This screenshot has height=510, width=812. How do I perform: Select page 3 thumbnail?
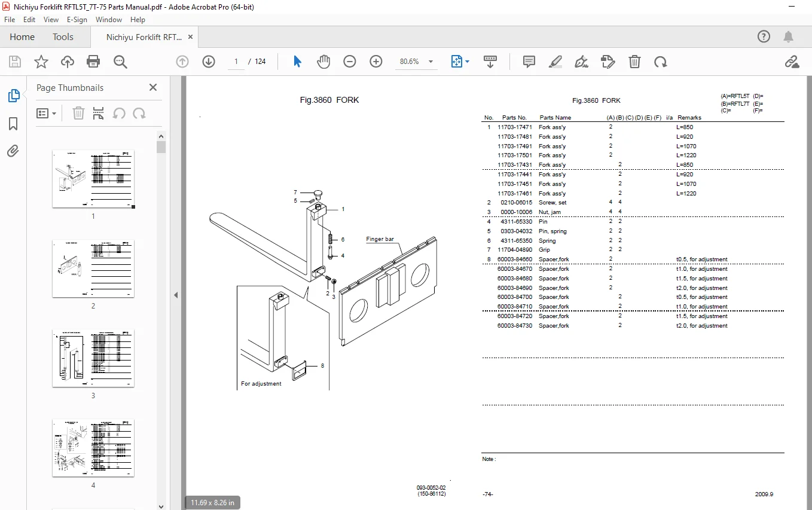[x=93, y=358]
